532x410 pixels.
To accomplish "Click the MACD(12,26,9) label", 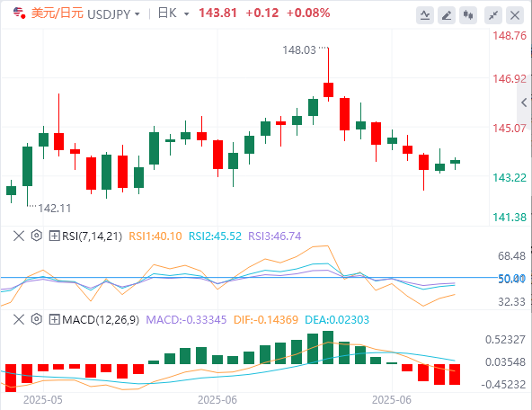I will [101, 320].
